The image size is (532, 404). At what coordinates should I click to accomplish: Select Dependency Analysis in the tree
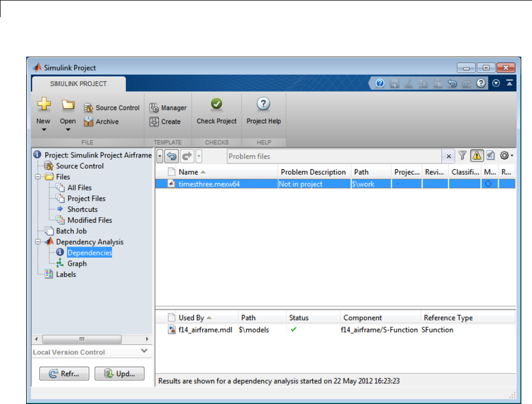pos(90,242)
